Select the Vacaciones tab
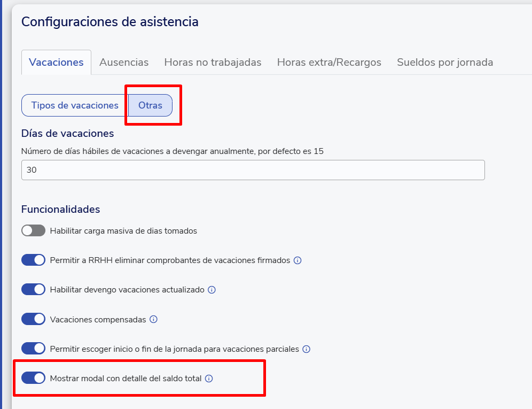 (56, 62)
